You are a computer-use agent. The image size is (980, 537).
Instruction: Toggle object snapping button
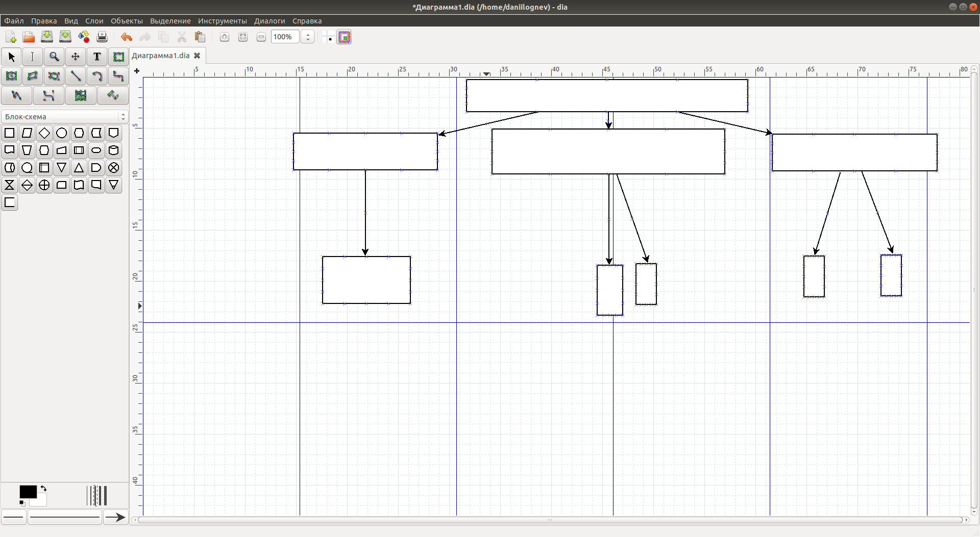click(x=345, y=37)
